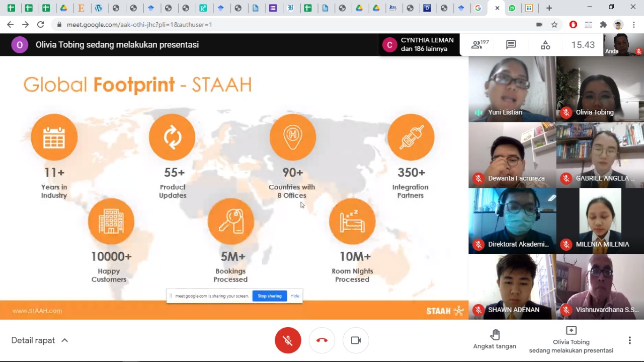Click the CYNTHIA LEMAN dan 186 lainnya label
The image size is (644, 362).
tap(427, 44)
